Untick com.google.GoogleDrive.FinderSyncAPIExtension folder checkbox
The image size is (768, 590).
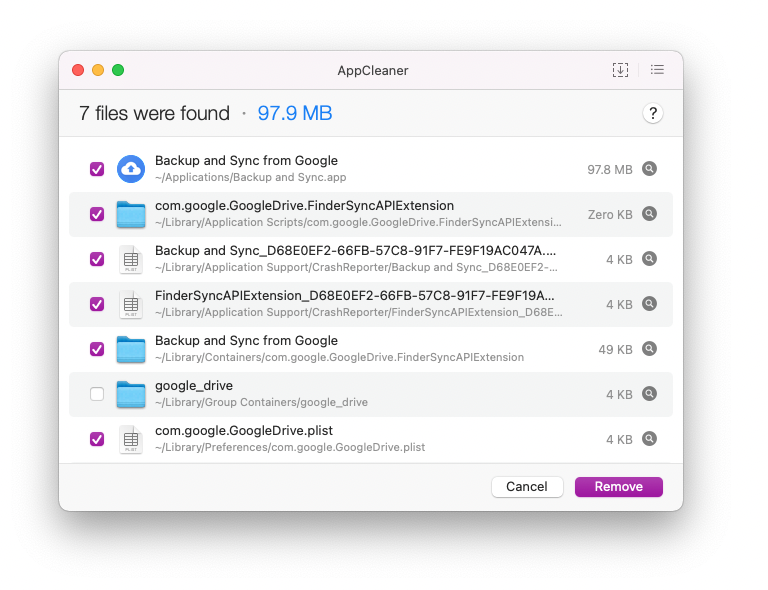[97, 214]
